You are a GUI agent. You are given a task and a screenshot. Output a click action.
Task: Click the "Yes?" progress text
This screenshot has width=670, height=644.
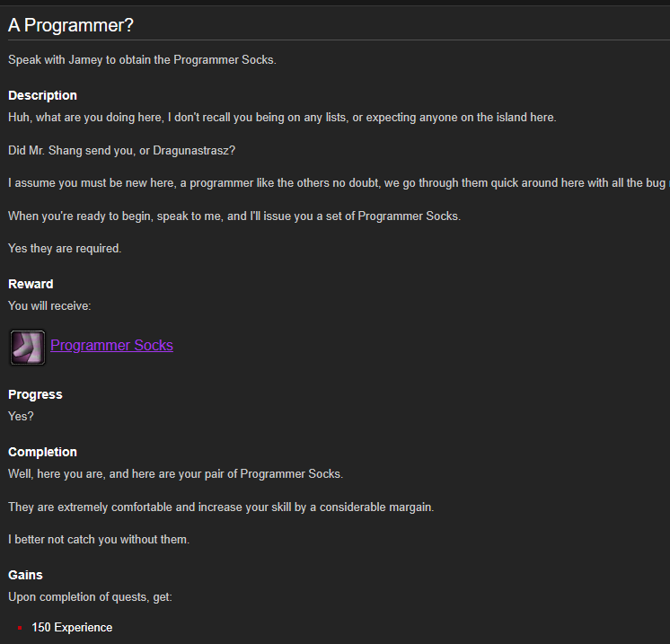21,416
